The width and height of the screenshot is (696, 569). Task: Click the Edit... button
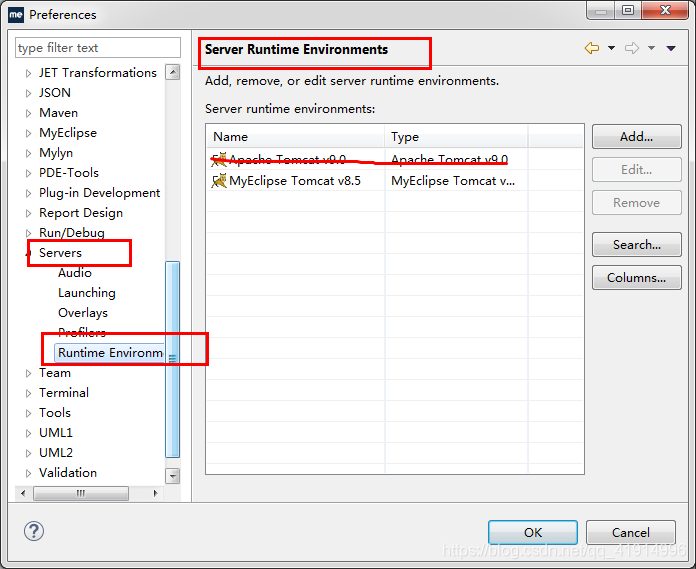click(x=636, y=170)
